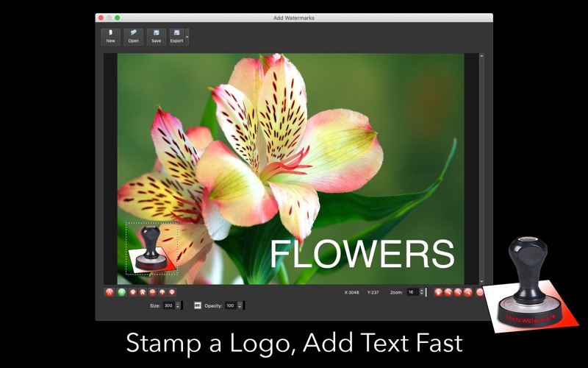
Task: Click the canvas scrollbar's up arrow
Action: coord(481,56)
